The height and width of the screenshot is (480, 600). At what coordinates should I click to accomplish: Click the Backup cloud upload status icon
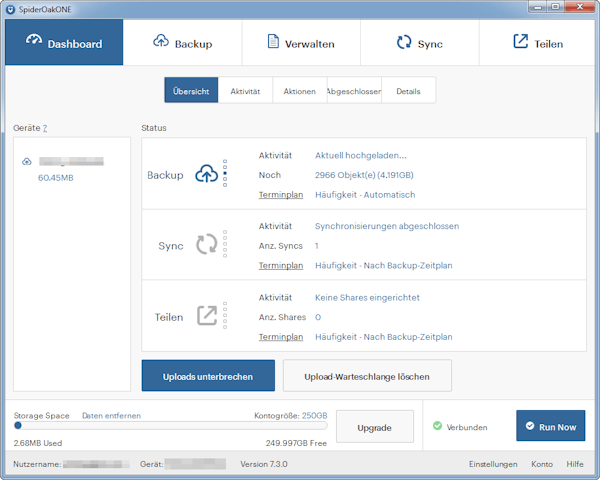coord(207,173)
